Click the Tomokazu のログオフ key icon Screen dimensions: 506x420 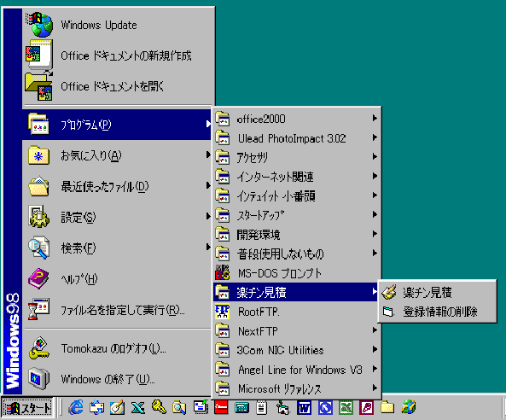pos(38,348)
